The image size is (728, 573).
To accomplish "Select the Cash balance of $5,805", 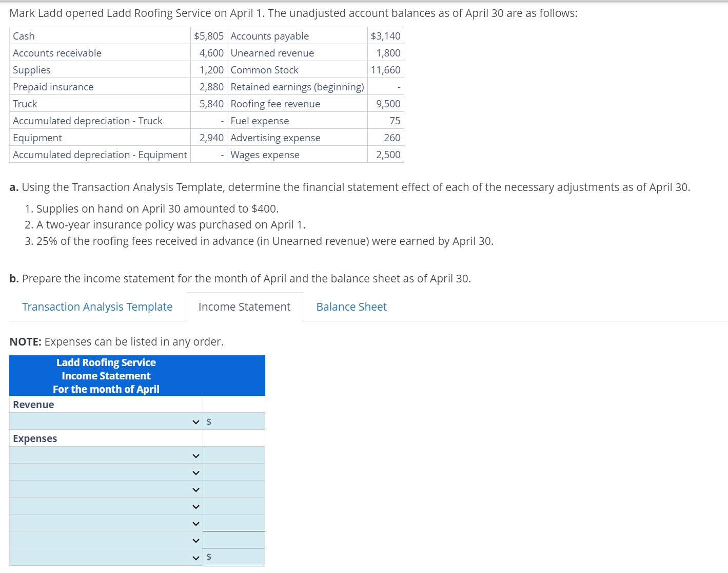I will coord(209,35).
